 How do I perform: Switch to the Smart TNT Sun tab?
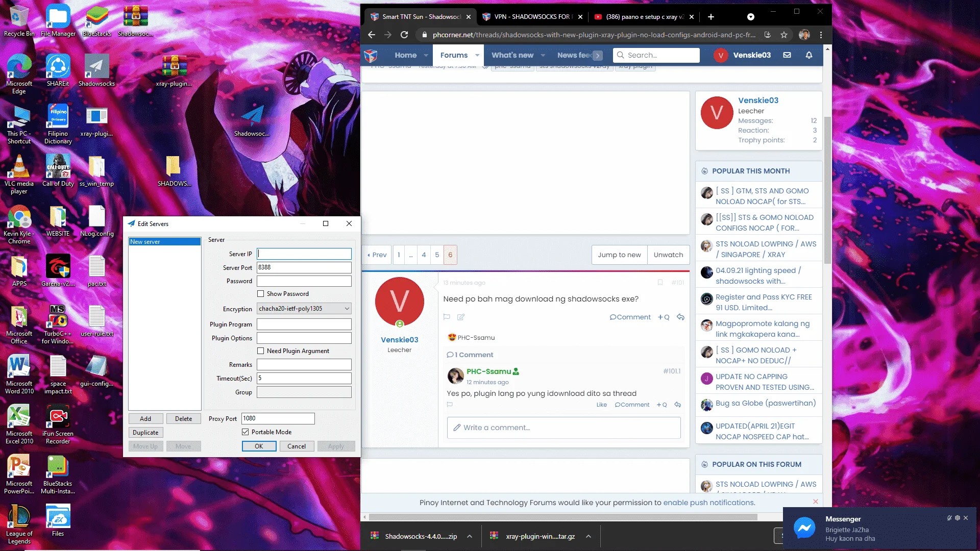421,17
